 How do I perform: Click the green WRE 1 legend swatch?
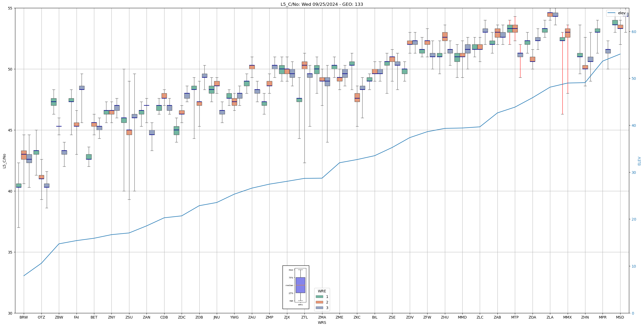319,297
